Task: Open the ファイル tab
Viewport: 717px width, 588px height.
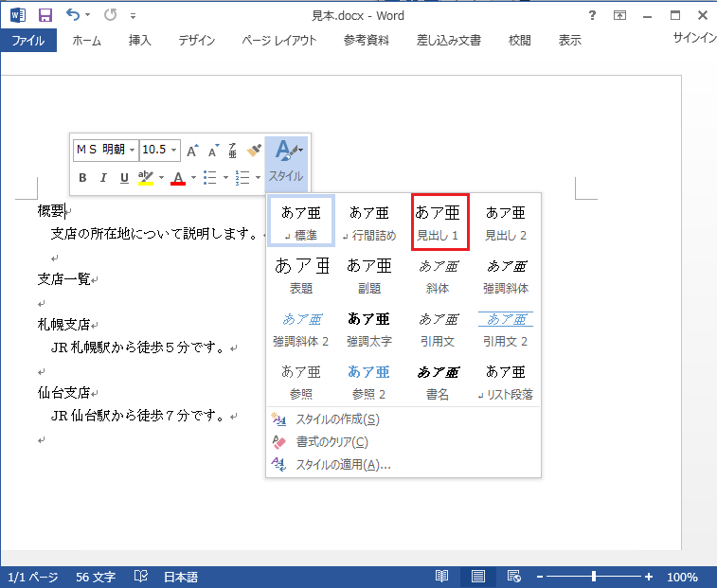Action: point(28,41)
